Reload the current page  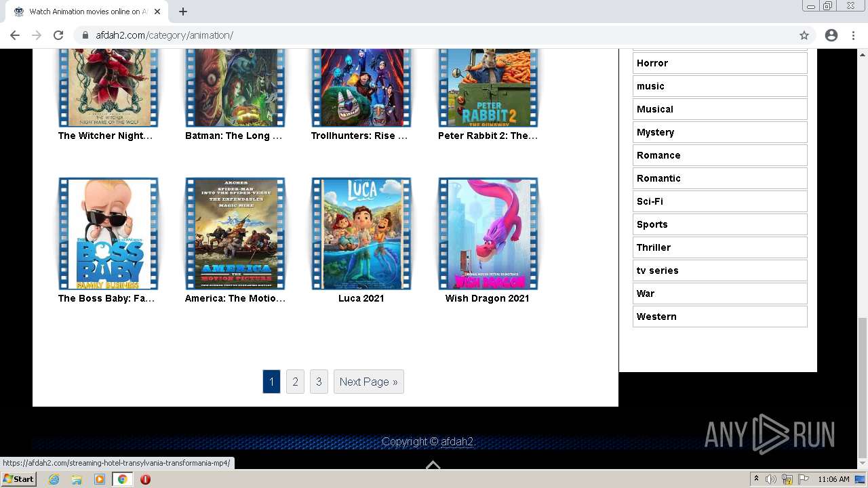pyautogui.click(x=58, y=35)
